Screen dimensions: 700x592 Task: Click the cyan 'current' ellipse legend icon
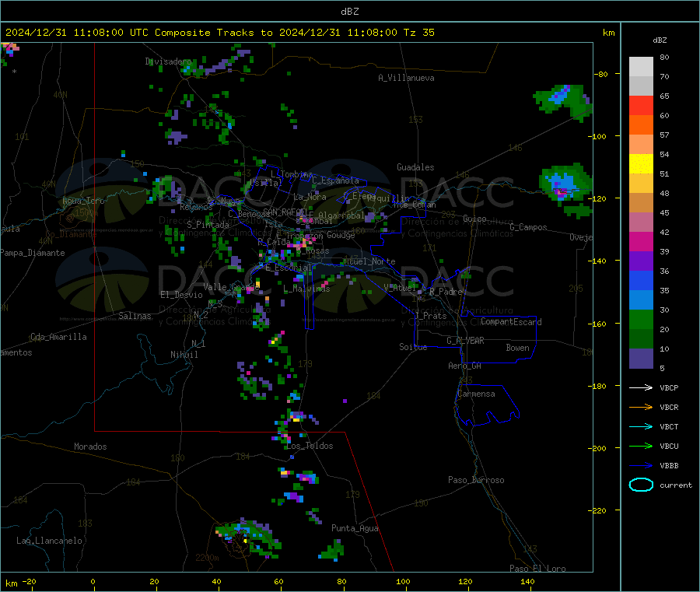(x=641, y=485)
